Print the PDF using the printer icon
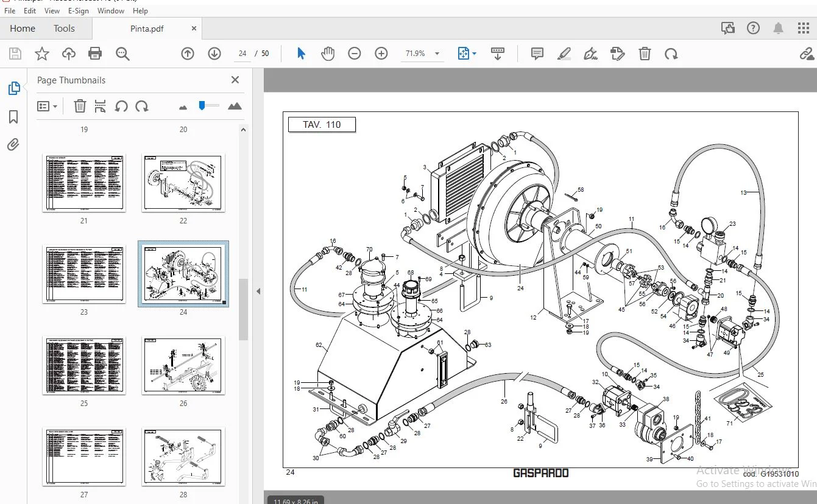Viewport: 817px width, 504px height. point(95,54)
